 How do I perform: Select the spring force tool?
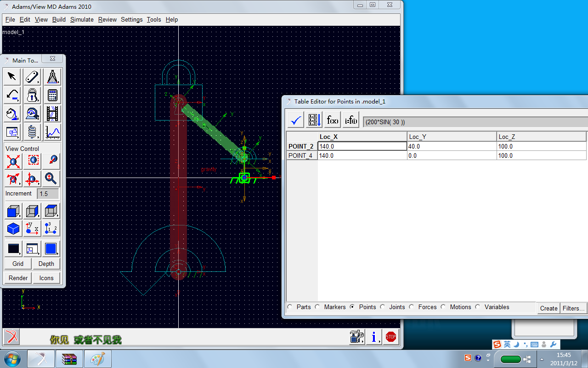pos(32,132)
